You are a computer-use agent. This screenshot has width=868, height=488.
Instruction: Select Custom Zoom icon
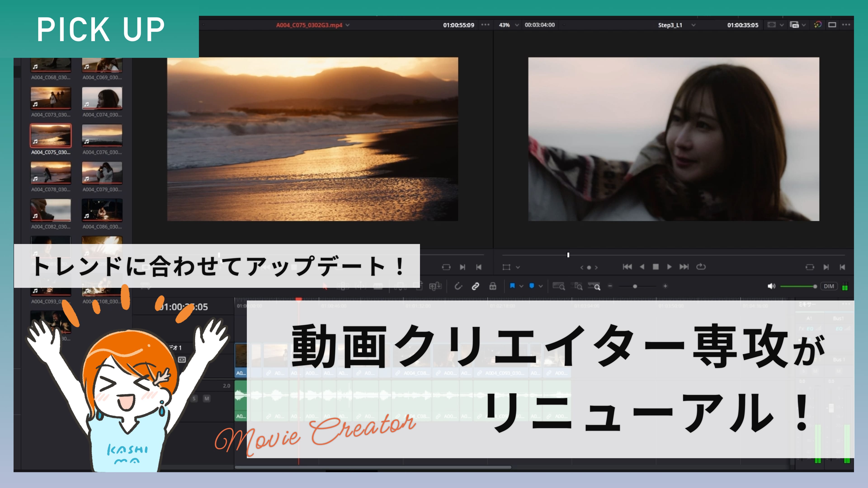coord(594,286)
